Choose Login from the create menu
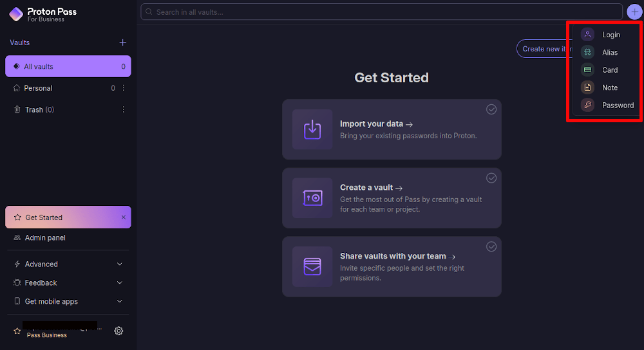Viewport: 644px width, 350px height. point(607,35)
